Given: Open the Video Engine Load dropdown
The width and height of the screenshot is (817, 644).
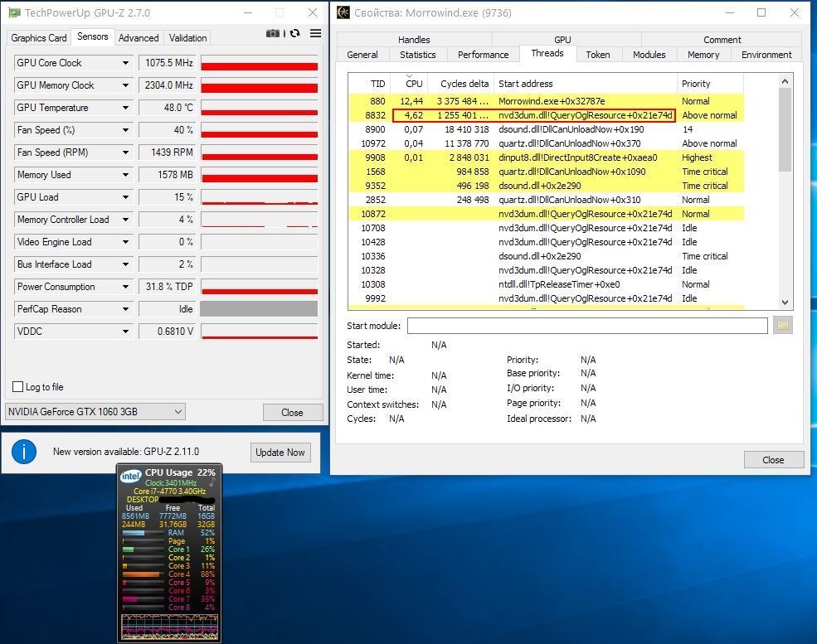Looking at the screenshot, I should (125, 242).
